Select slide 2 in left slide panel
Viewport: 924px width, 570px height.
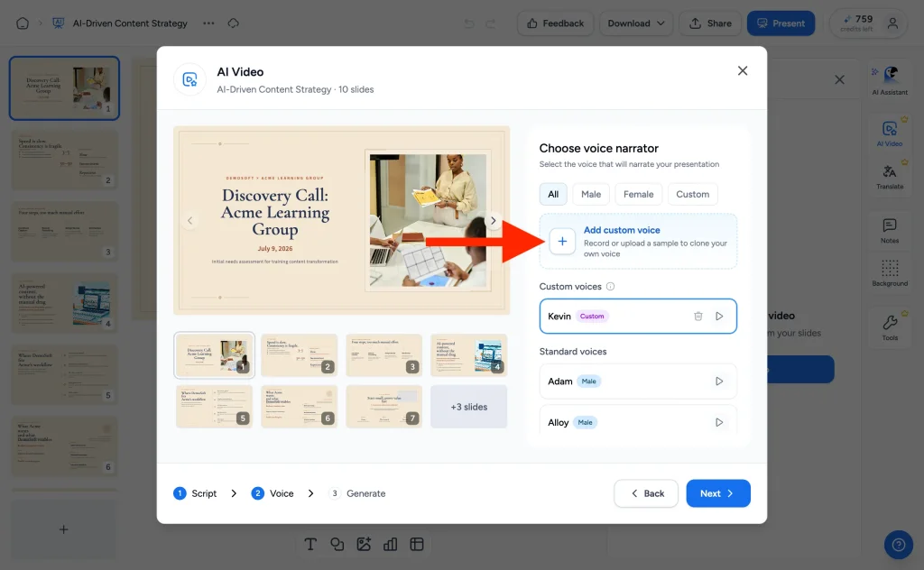pyautogui.click(x=64, y=161)
